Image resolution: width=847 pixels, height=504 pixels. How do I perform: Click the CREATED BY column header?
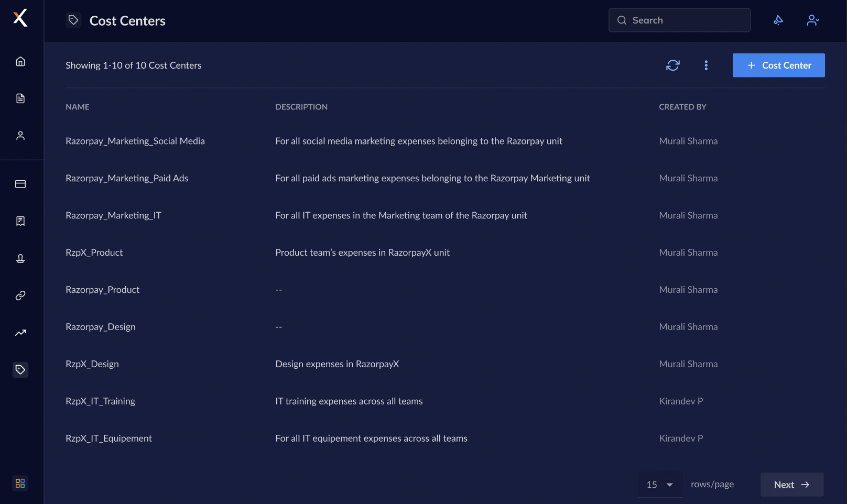tap(682, 107)
